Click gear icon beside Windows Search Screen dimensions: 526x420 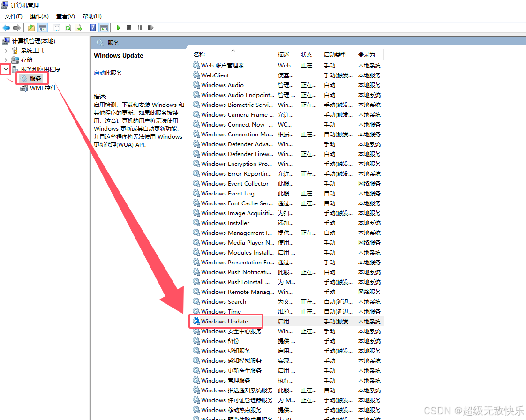[196, 301]
